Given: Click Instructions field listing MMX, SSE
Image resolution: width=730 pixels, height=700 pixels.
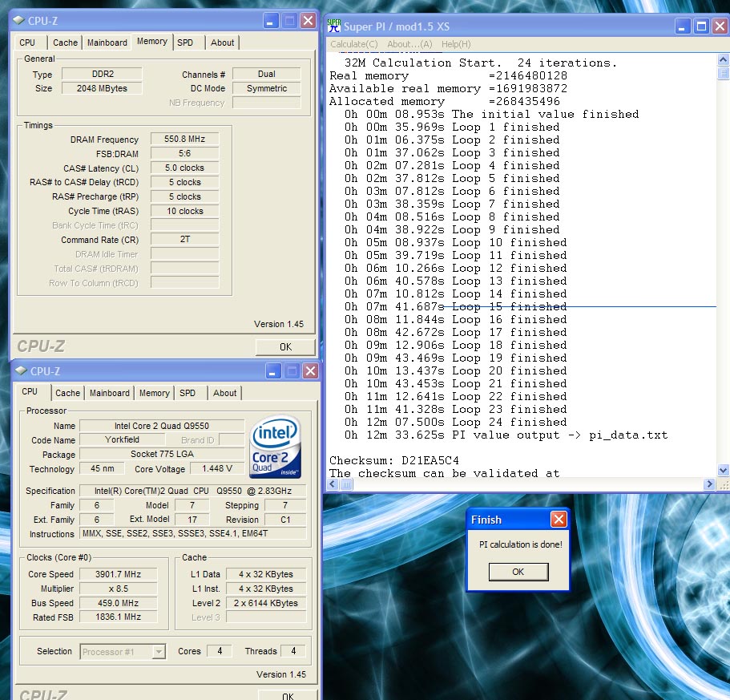Looking at the screenshot, I should (x=193, y=534).
